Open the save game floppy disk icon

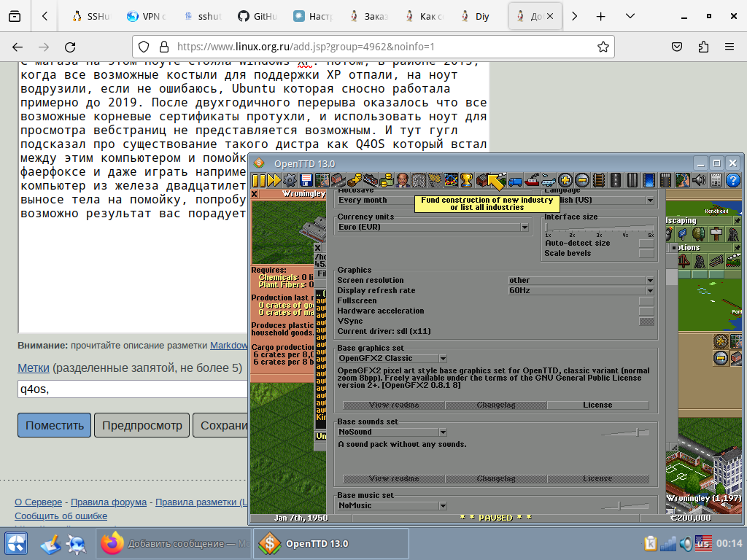(306, 181)
